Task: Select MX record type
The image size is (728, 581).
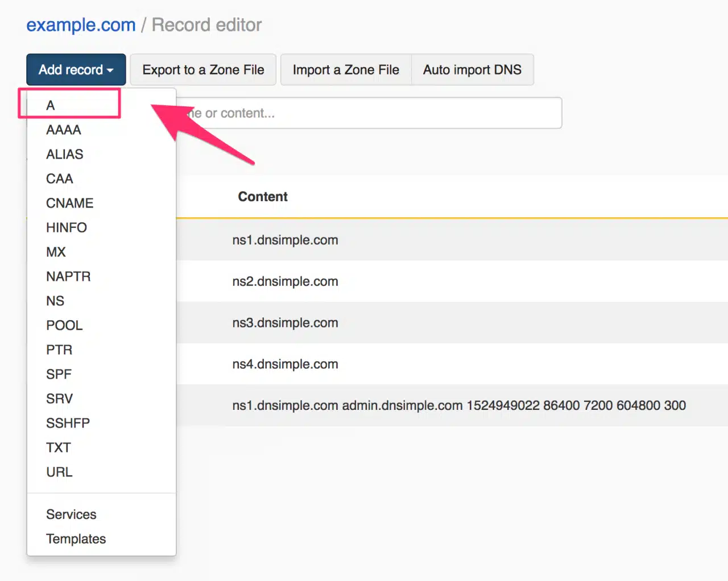Action: tap(101, 252)
